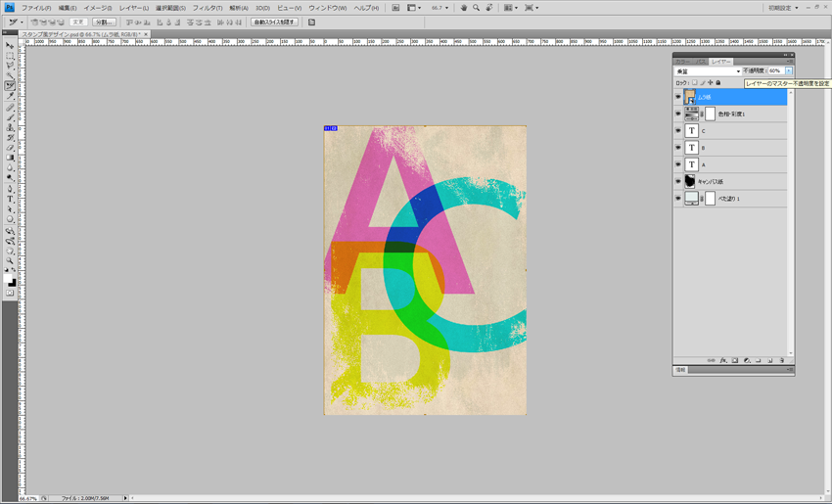Select the Zoom tool in top bar

[477, 8]
